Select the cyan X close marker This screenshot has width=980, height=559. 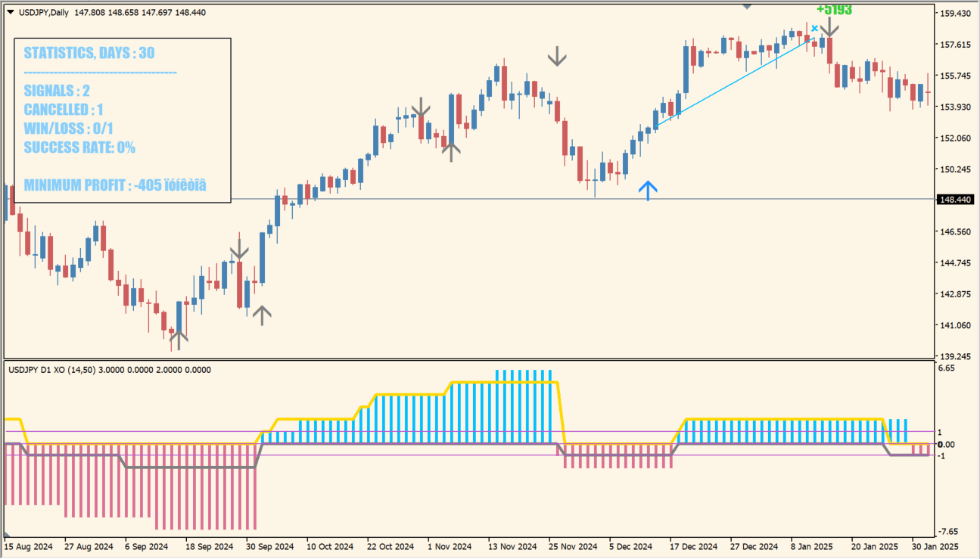(814, 29)
